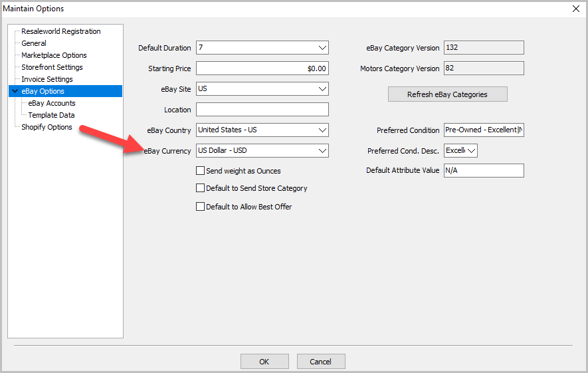Confirm with the OK button
588x373 pixels.
[x=264, y=362]
